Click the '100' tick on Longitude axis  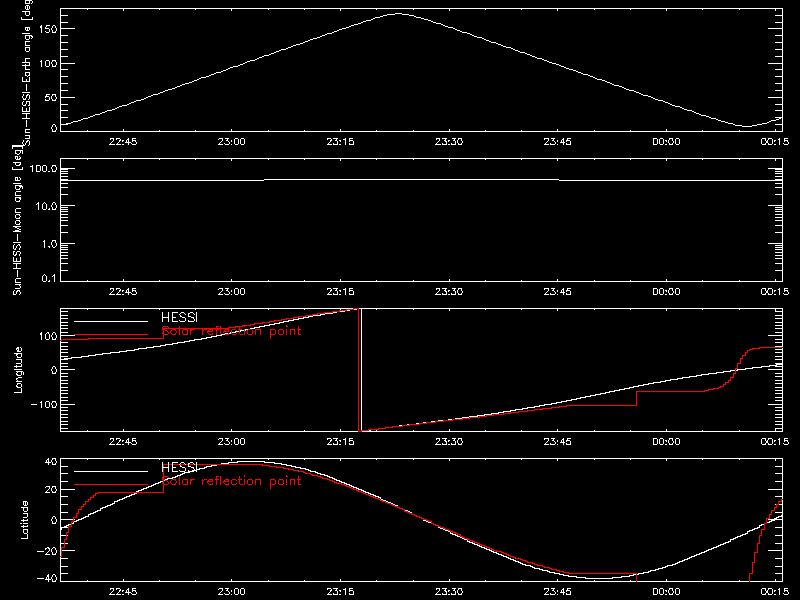click(47, 336)
